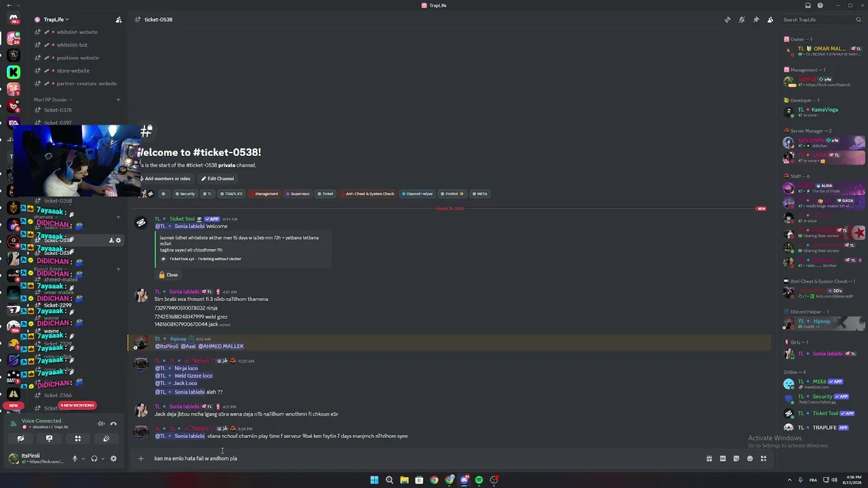
Task: Open the GIF picker
Action: (x=723, y=458)
